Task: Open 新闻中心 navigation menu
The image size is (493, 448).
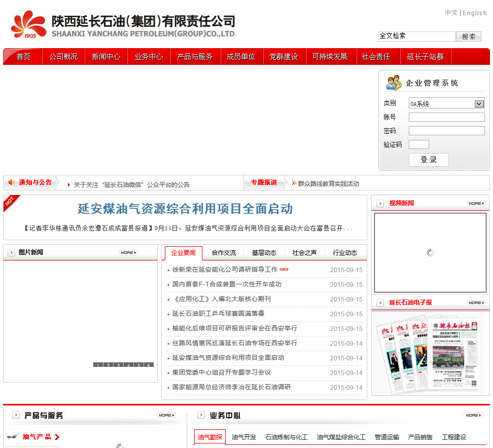Action: (x=106, y=57)
